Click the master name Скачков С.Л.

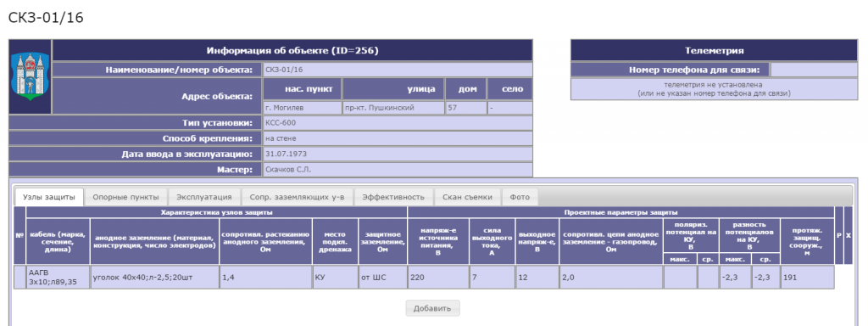(x=397, y=170)
